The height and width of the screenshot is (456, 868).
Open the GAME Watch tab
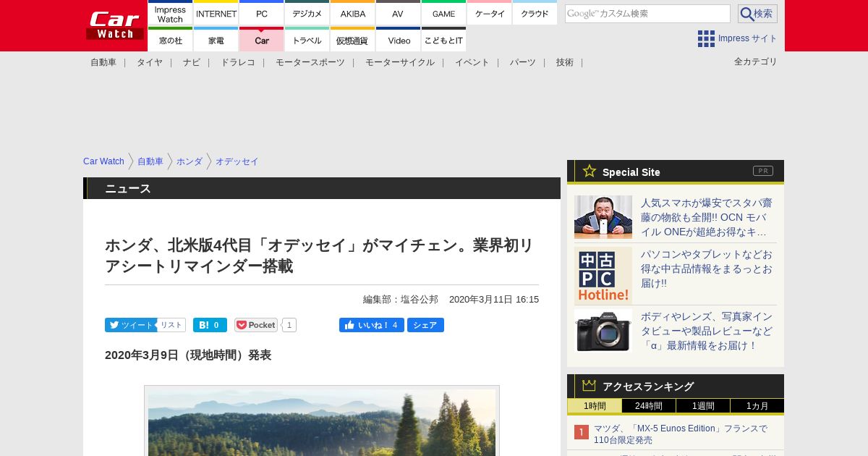pyautogui.click(x=443, y=13)
